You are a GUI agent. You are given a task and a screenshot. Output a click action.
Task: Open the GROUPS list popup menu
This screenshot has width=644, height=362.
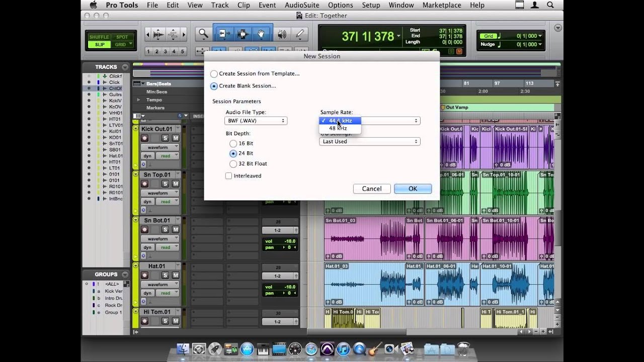pyautogui.click(x=125, y=275)
